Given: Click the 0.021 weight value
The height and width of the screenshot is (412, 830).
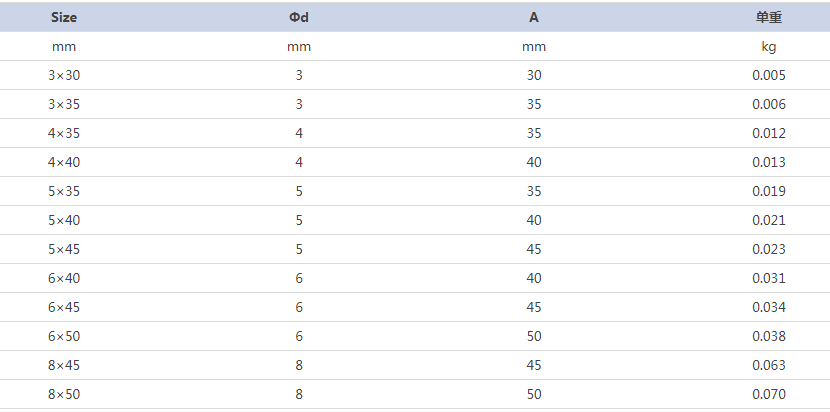Looking at the screenshot, I should (769, 220).
